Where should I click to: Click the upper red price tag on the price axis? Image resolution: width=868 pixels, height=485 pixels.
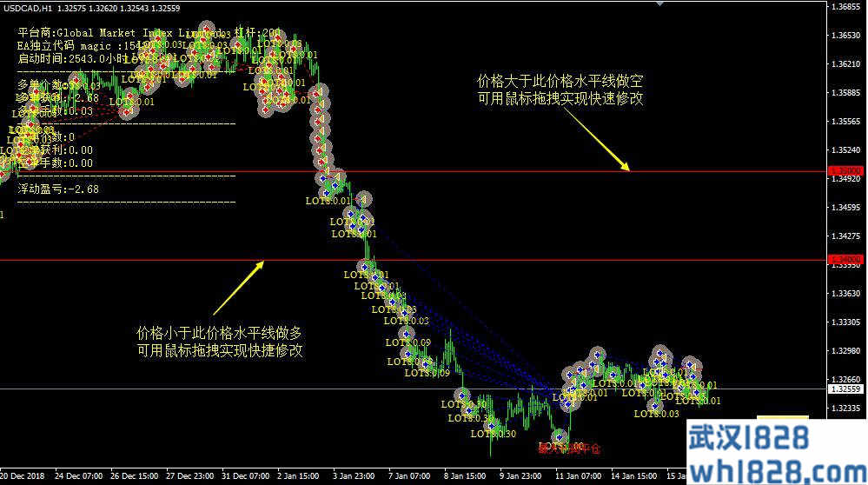point(845,171)
